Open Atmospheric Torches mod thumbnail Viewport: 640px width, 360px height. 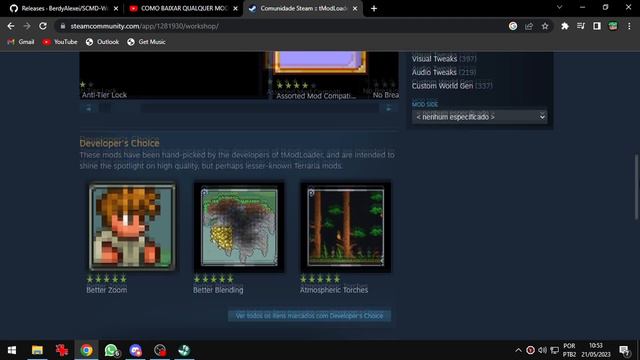pos(346,227)
